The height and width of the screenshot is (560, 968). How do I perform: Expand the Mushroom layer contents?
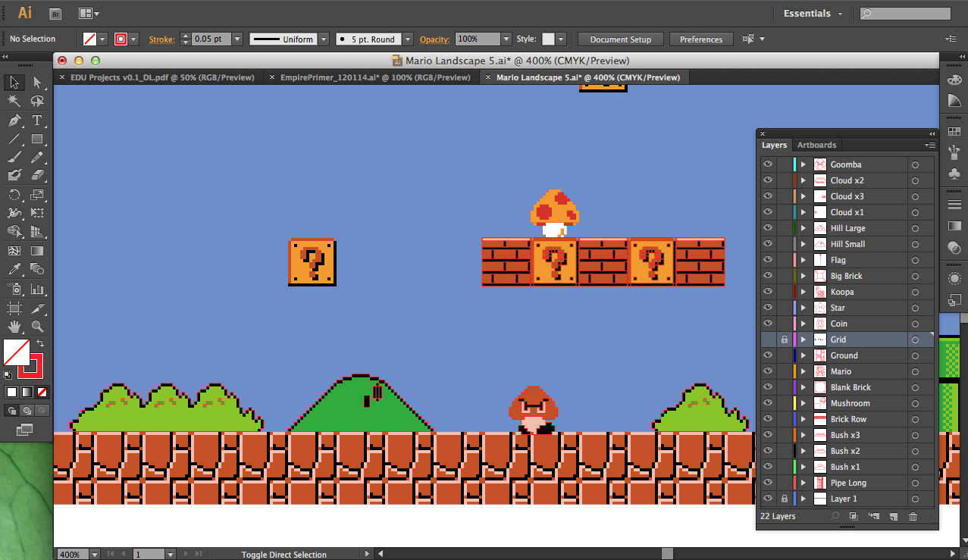point(803,403)
